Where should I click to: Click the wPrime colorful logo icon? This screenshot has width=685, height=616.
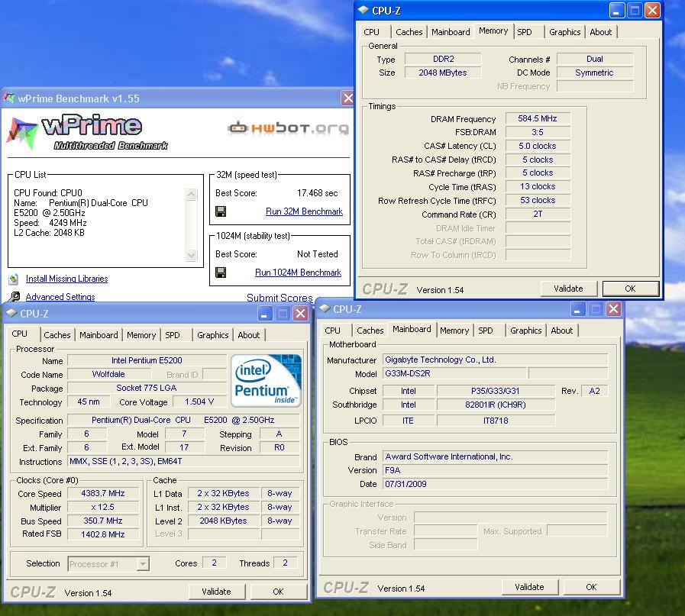pos(21,133)
